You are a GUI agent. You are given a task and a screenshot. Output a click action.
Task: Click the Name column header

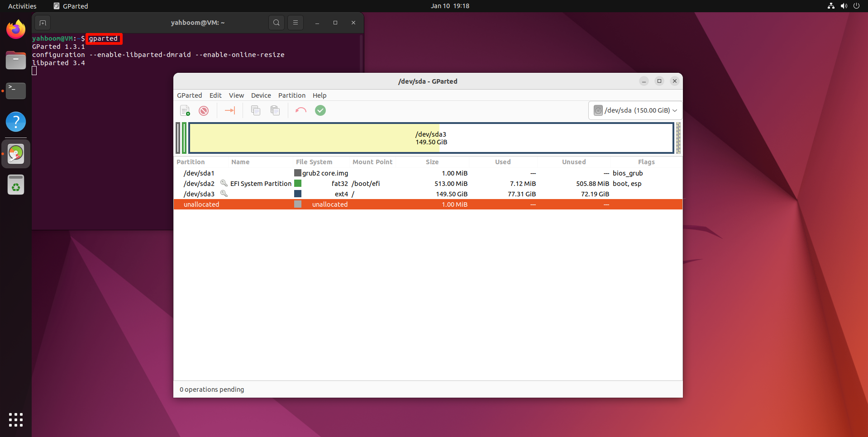(240, 162)
